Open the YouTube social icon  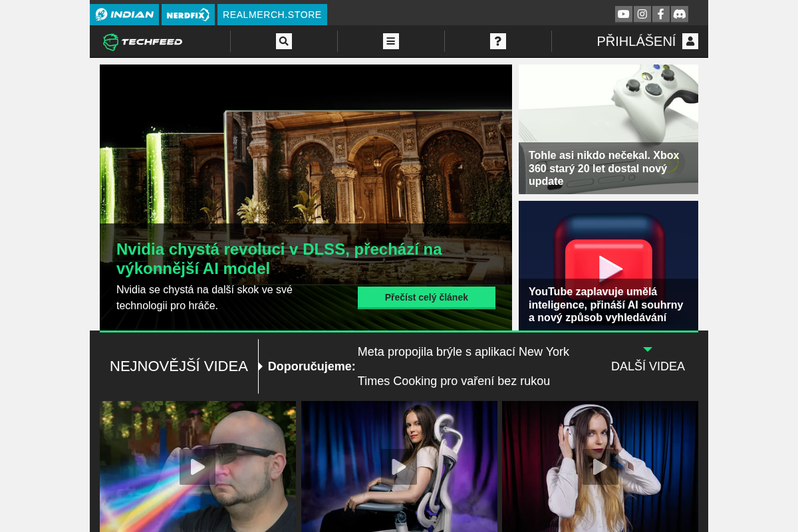pos(623,14)
